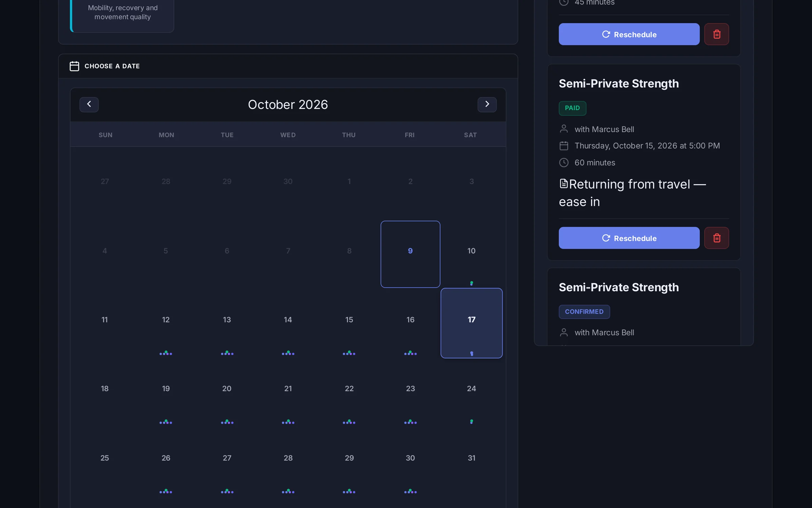The image size is (812, 508).
Task: Click the note icon beside Returning from travel
Action: pos(563,184)
